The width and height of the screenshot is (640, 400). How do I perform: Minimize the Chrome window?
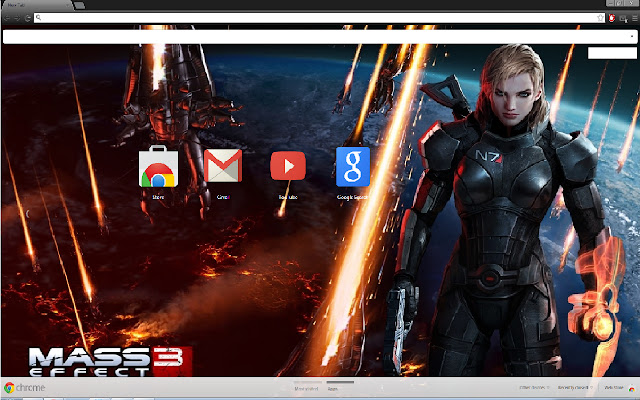pyautogui.click(x=610, y=3)
